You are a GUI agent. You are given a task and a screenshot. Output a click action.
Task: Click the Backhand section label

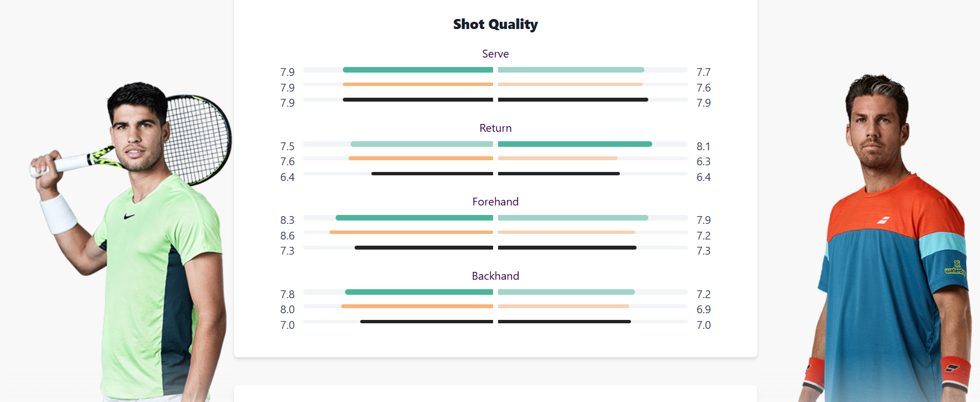coord(495,276)
